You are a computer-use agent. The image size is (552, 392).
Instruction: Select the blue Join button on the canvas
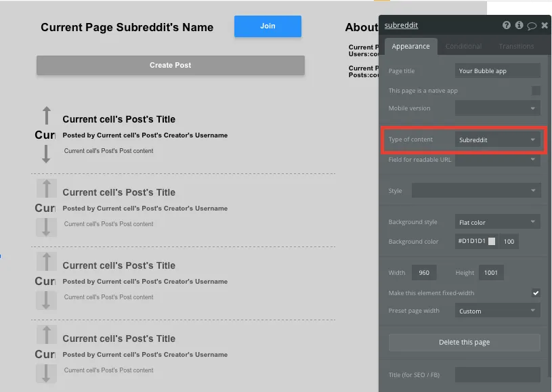268,26
